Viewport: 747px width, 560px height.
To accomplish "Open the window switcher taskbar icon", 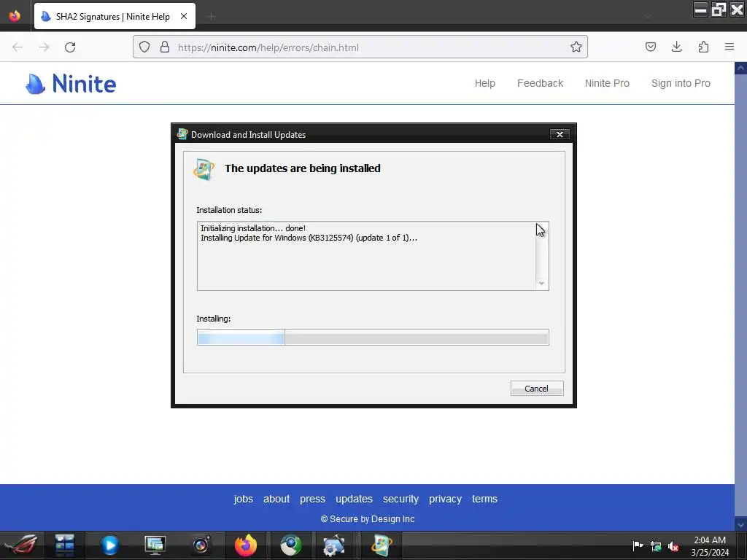I will pyautogui.click(x=65, y=545).
